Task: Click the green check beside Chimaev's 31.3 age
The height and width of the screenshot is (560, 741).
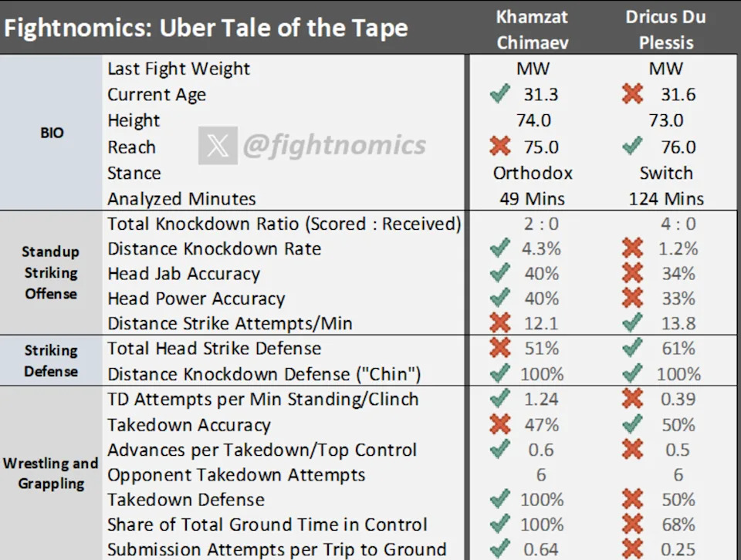Action: point(500,94)
